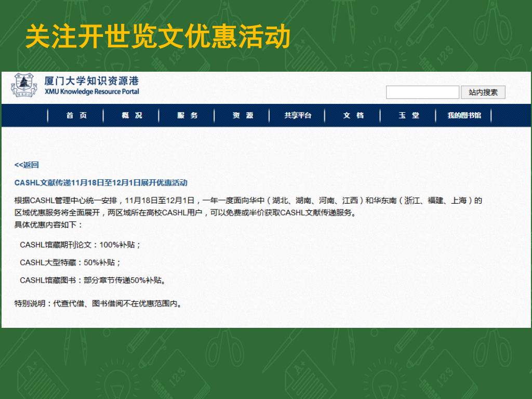This screenshot has height=399, width=532.
Task: Click the 特别说明 note line
Action: (98, 303)
